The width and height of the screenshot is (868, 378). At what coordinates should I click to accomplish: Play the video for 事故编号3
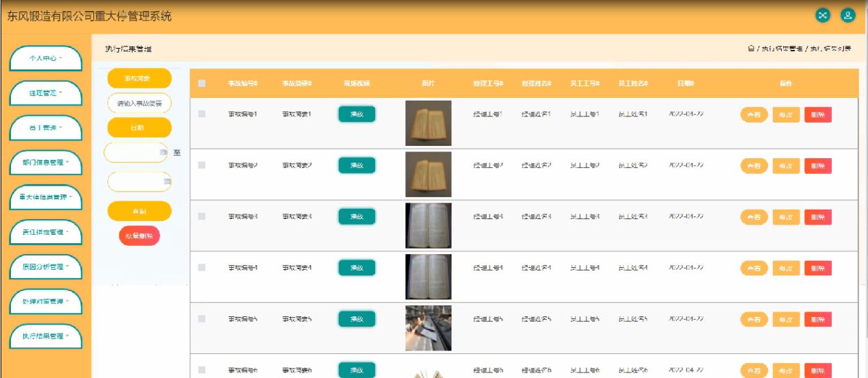click(x=357, y=217)
